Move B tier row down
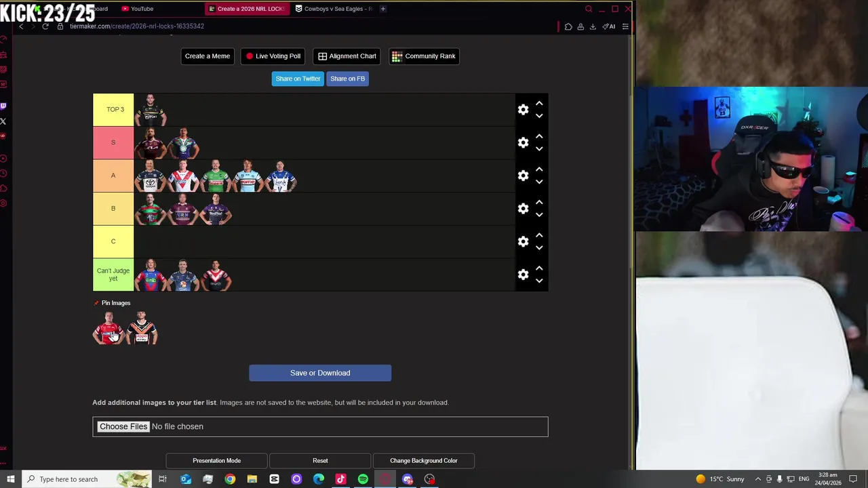 pos(539,215)
